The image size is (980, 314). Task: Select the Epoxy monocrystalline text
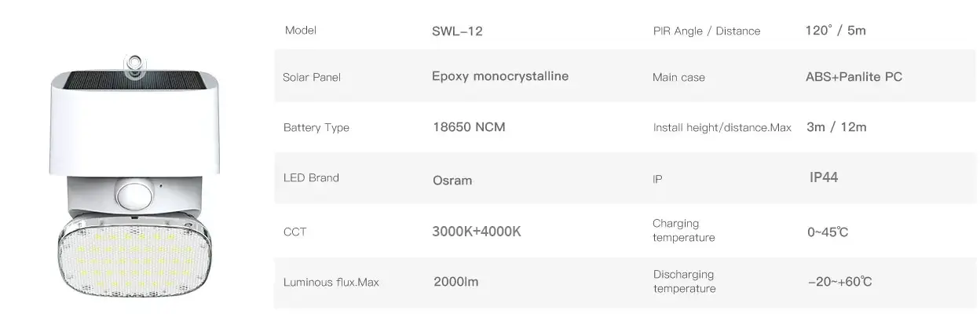click(x=500, y=76)
